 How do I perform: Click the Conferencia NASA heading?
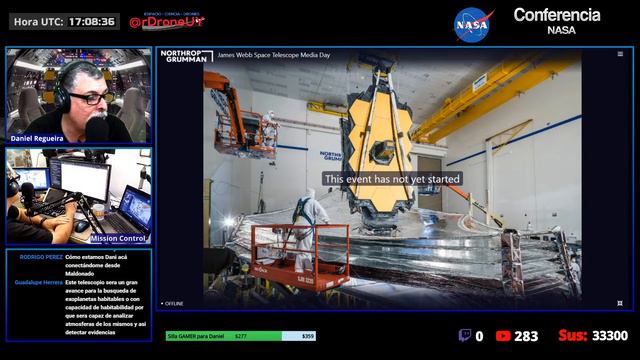point(557,21)
